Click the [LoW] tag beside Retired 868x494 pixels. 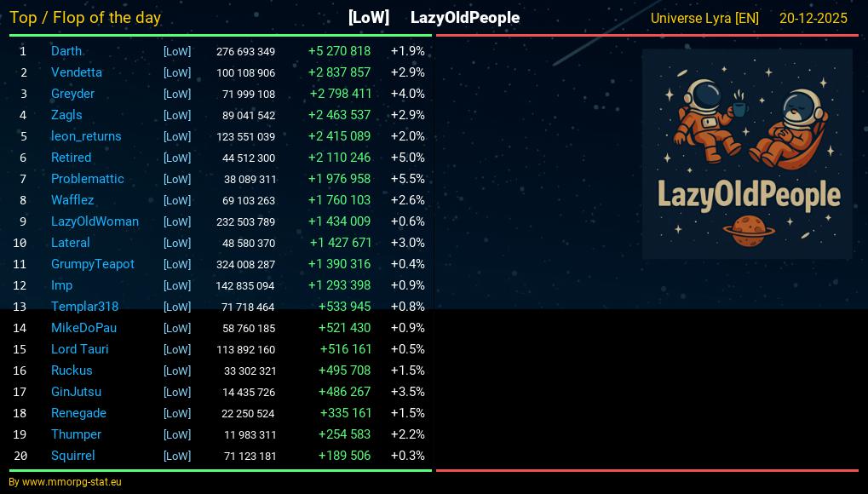[177, 158]
